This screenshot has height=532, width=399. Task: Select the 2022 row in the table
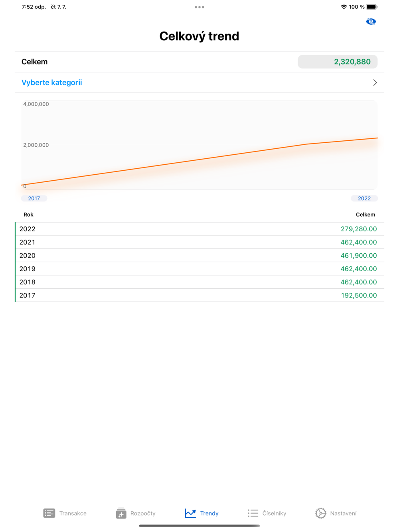click(x=199, y=229)
